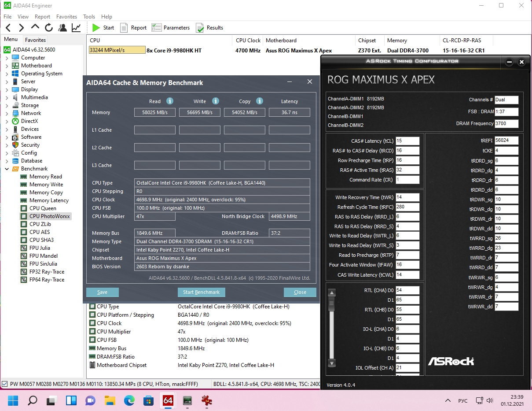The height and width of the screenshot is (411, 532).
Task: Click the Write info icon in the benchmark dialog
Action: (x=215, y=101)
